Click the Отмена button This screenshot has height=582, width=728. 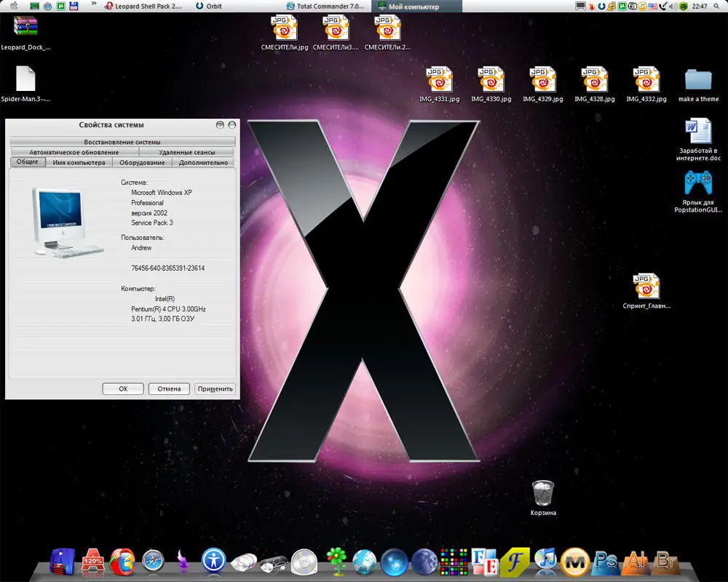point(169,389)
